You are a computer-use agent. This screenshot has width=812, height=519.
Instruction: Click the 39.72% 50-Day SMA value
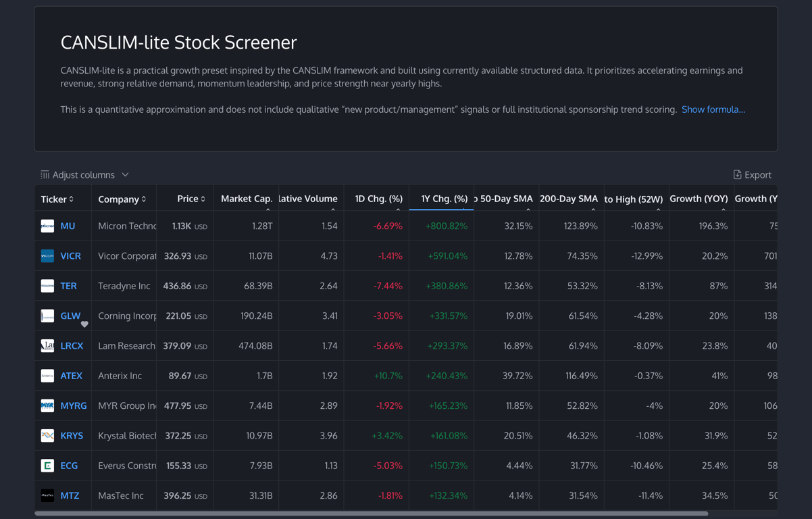519,376
